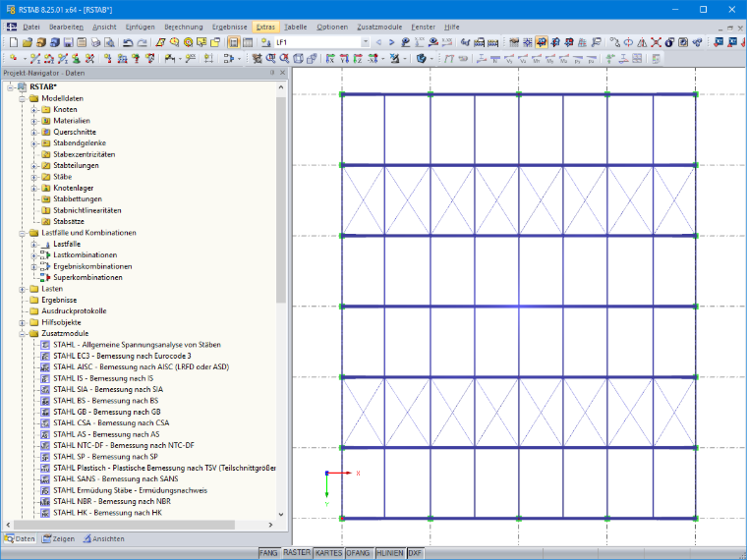Screen dimensions: 747x560
Task: Collapse the Modelldaten folder
Action: click(x=22, y=98)
